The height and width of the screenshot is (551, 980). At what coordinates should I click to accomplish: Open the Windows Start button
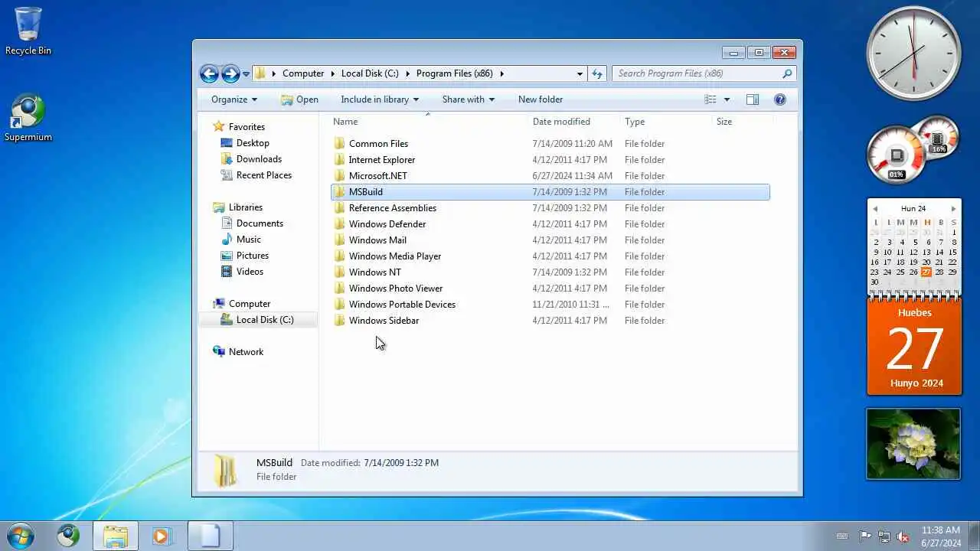pos(21,536)
